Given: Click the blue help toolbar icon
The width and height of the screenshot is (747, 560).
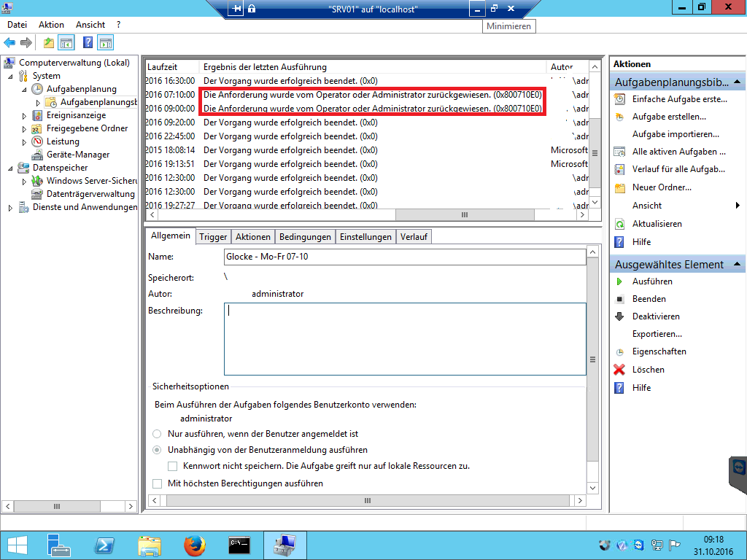Looking at the screenshot, I should [88, 42].
